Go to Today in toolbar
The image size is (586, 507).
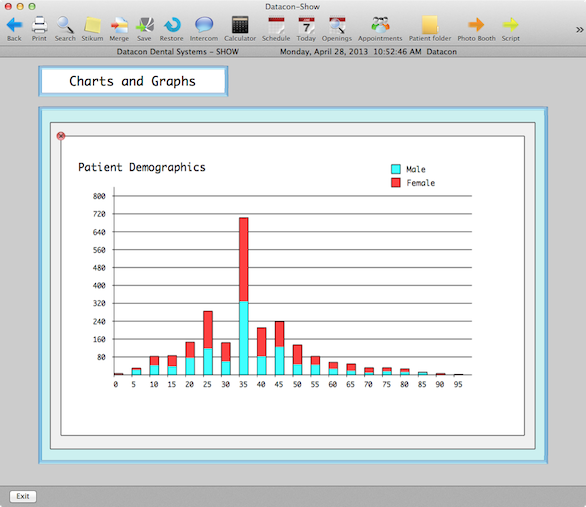coord(306,25)
